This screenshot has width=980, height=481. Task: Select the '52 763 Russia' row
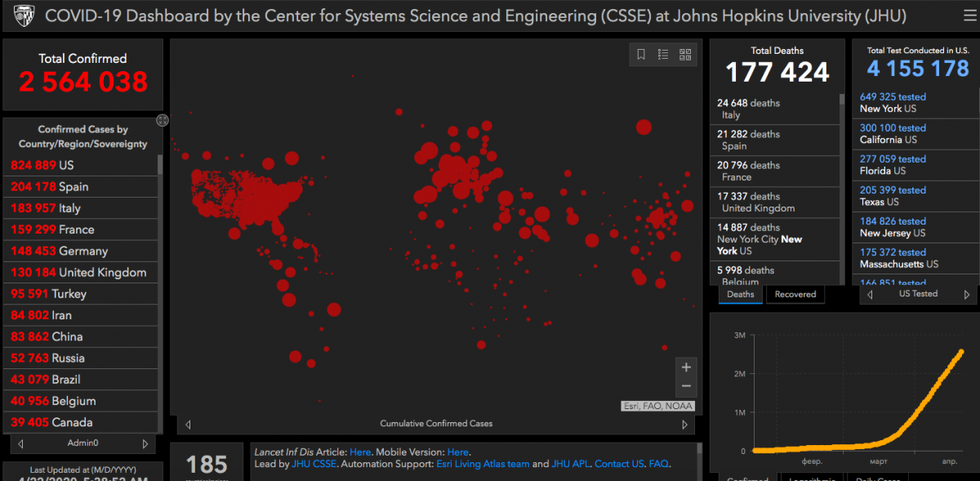click(x=80, y=358)
